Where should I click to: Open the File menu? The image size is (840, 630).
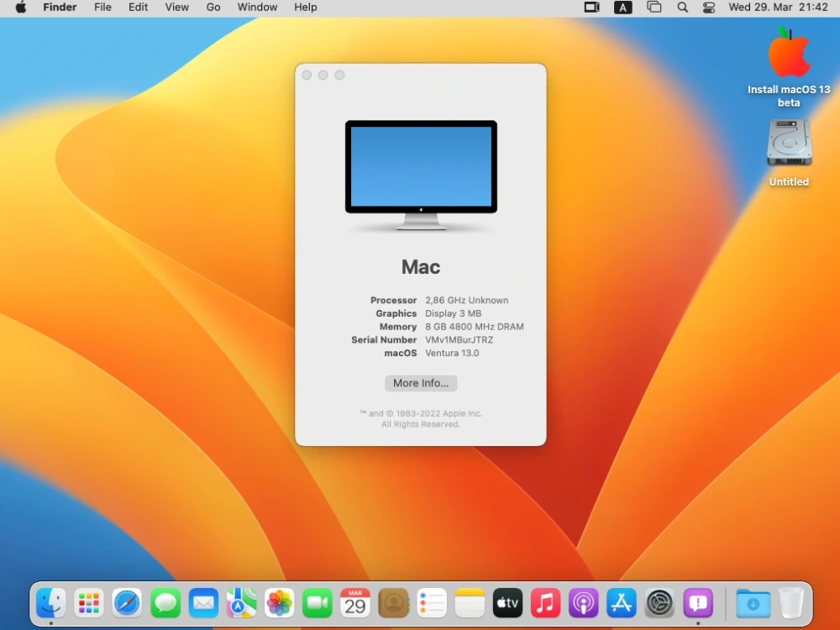click(102, 8)
